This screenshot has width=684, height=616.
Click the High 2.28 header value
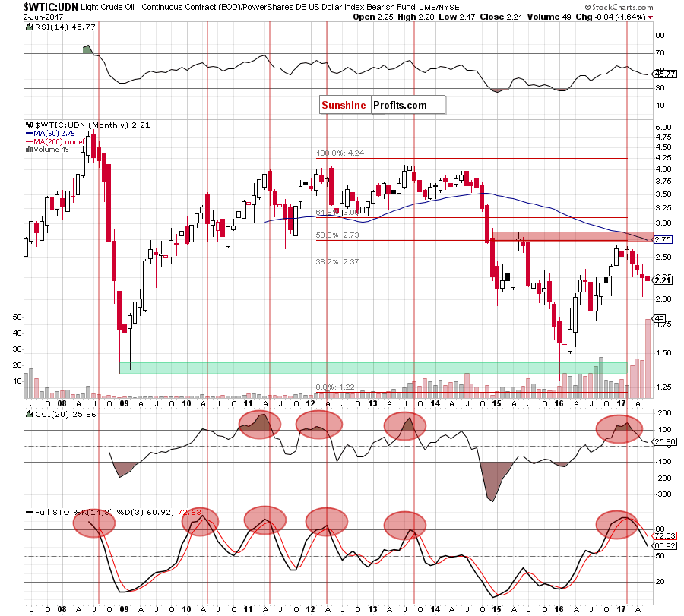(x=416, y=17)
